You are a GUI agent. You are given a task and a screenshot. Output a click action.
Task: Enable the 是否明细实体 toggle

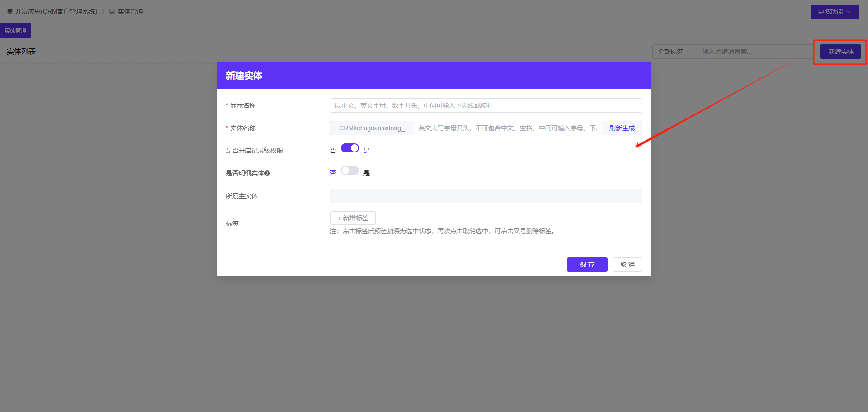point(349,170)
